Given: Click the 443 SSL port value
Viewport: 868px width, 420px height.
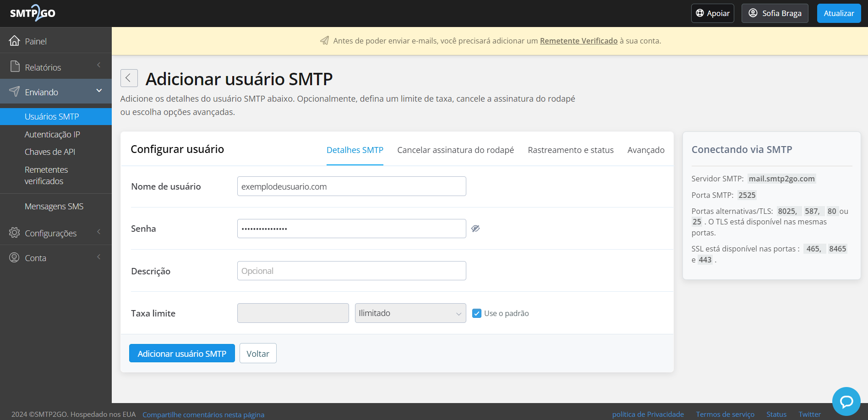Looking at the screenshot, I should tap(705, 260).
